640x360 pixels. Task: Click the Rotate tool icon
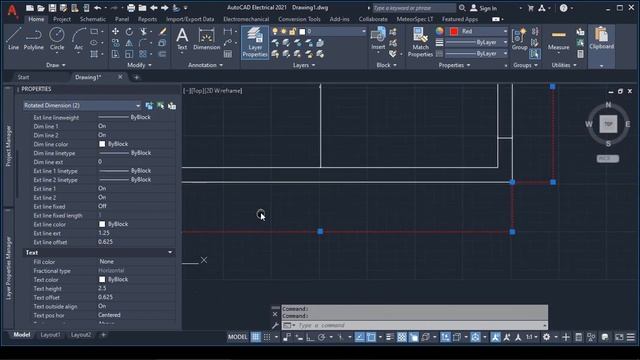(129, 31)
